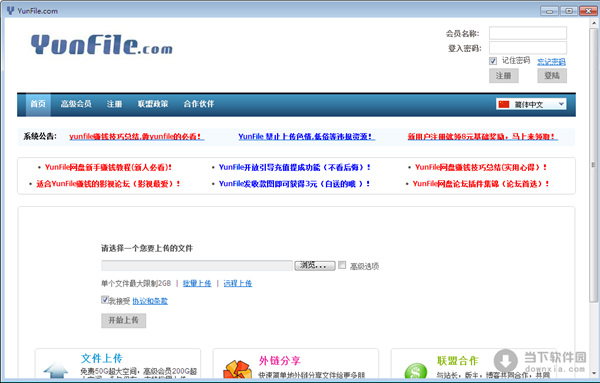Viewport: 600px width, 383px height.
Task: Click the 文件上传 heading
Action: click(x=102, y=359)
